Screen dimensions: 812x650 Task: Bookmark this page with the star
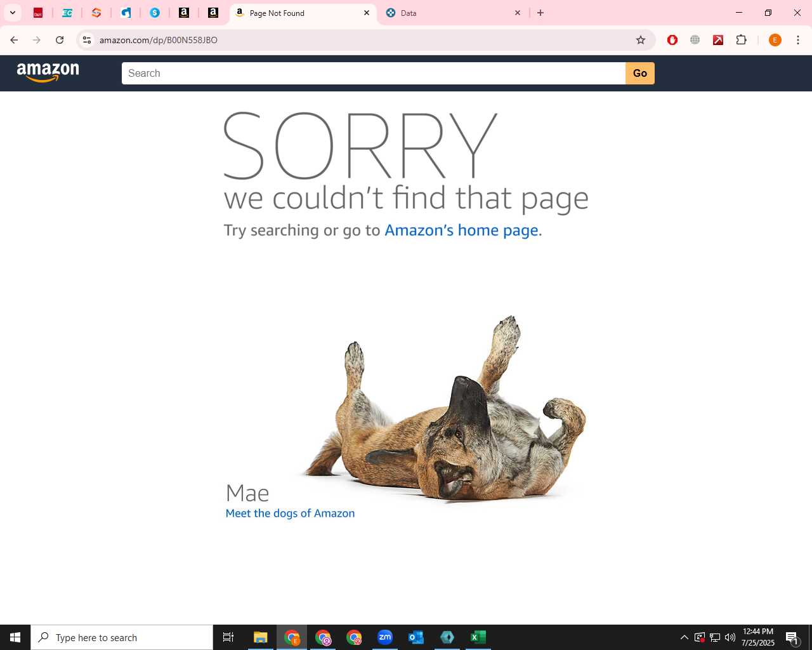pos(641,40)
